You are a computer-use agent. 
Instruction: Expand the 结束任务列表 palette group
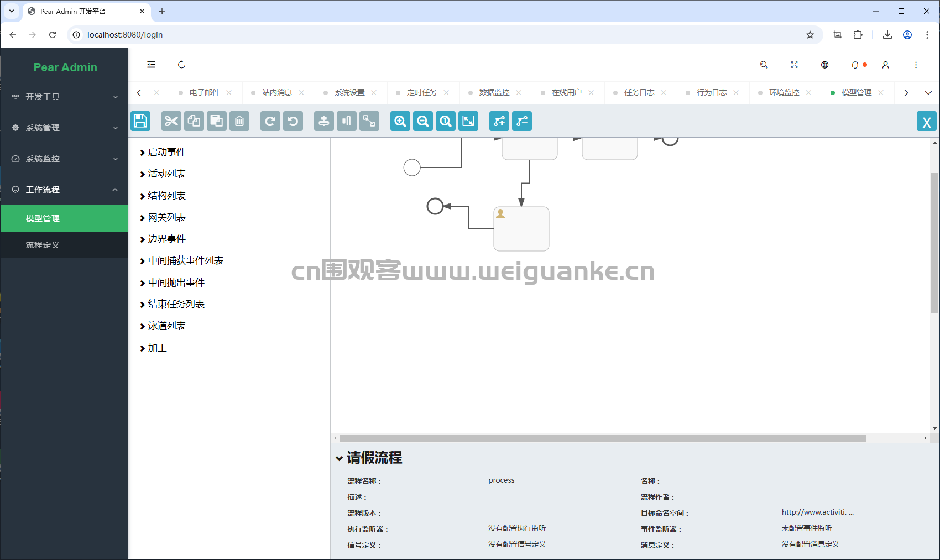tap(172, 304)
